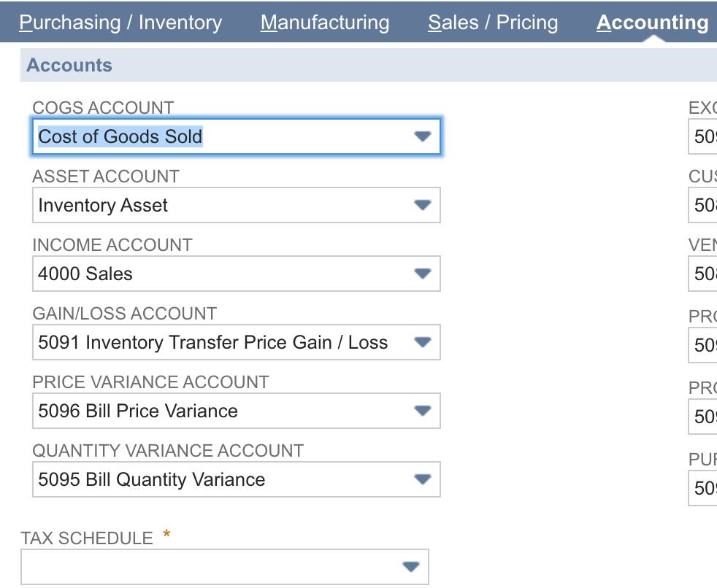Expand the Quantity Variance Account dropdown arrow
717x588 pixels.
coord(423,479)
